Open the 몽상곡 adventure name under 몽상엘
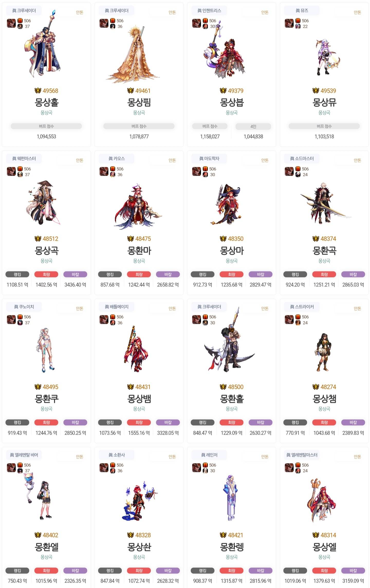The width and height of the screenshot is (370, 588). click(x=324, y=557)
